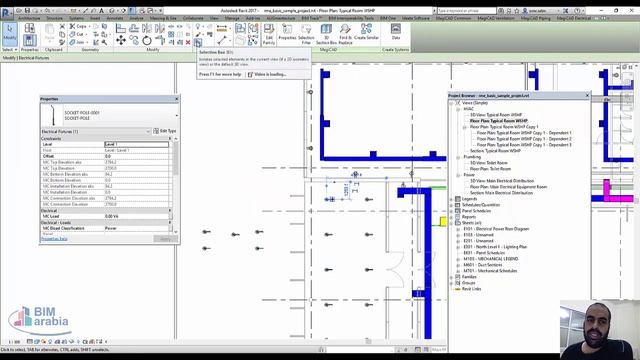Click Copy to clipboard in the Clipboard panel
This screenshot has height=360, width=640.
[62, 34]
